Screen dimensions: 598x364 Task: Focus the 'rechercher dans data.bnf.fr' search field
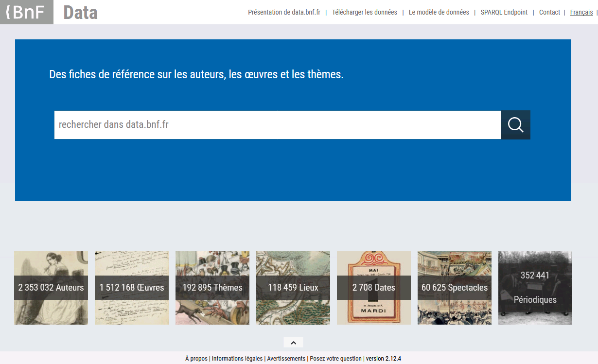[278, 125]
